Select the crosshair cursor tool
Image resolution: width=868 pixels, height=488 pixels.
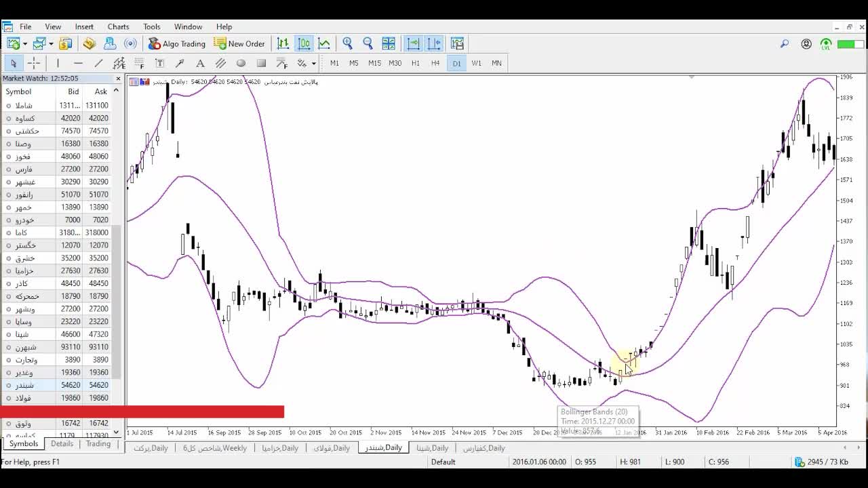tap(33, 63)
